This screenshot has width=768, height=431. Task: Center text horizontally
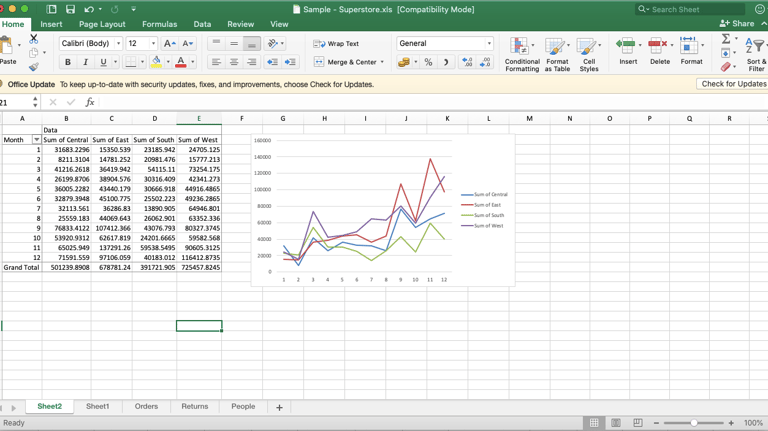click(x=234, y=62)
